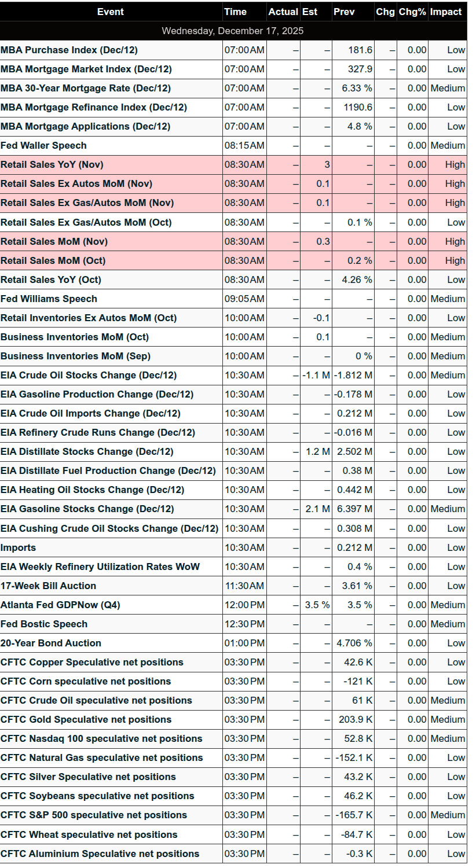Click the 6.33 % previous value for MBA 30-Year Mortgage Rate

click(357, 89)
